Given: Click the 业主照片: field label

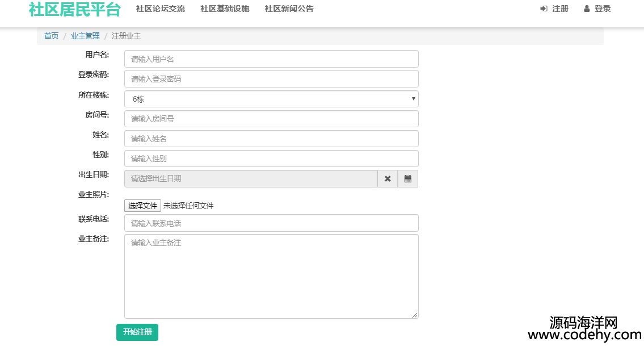Looking at the screenshot, I should 94,195.
